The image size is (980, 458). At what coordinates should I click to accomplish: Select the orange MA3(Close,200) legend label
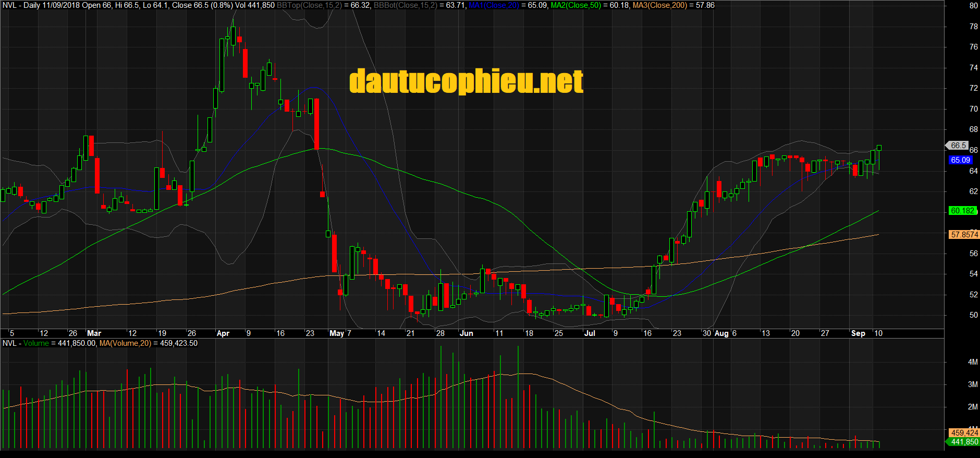click(x=659, y=5)
